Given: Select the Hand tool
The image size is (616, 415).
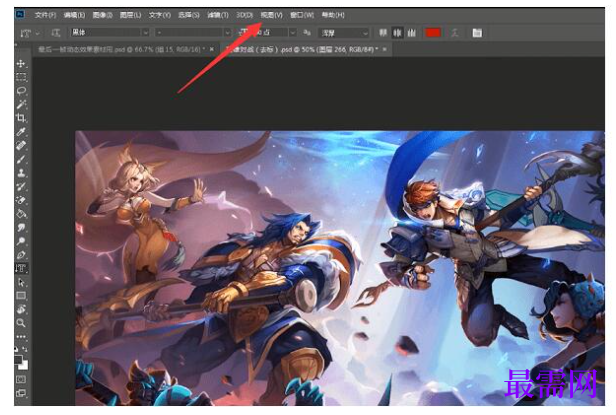Looking at the screenshot, I should (x=21, y=309).
